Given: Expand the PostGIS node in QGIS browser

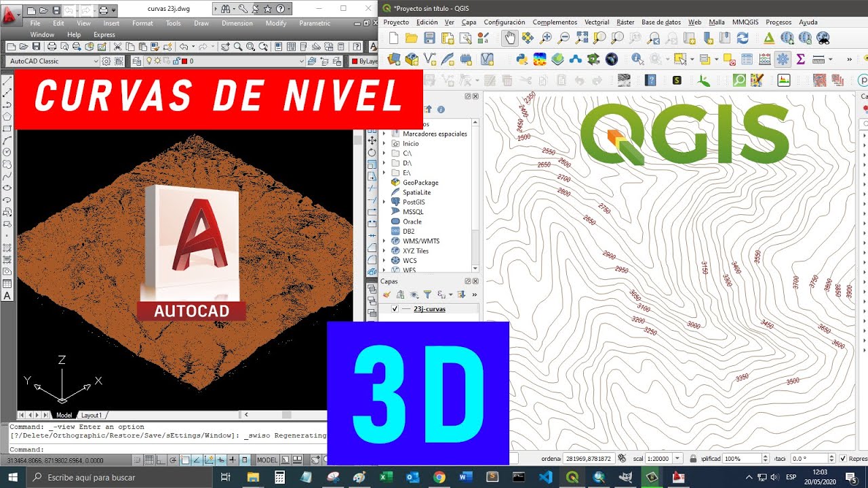Looking at the screenshot, I should (384, 202).
